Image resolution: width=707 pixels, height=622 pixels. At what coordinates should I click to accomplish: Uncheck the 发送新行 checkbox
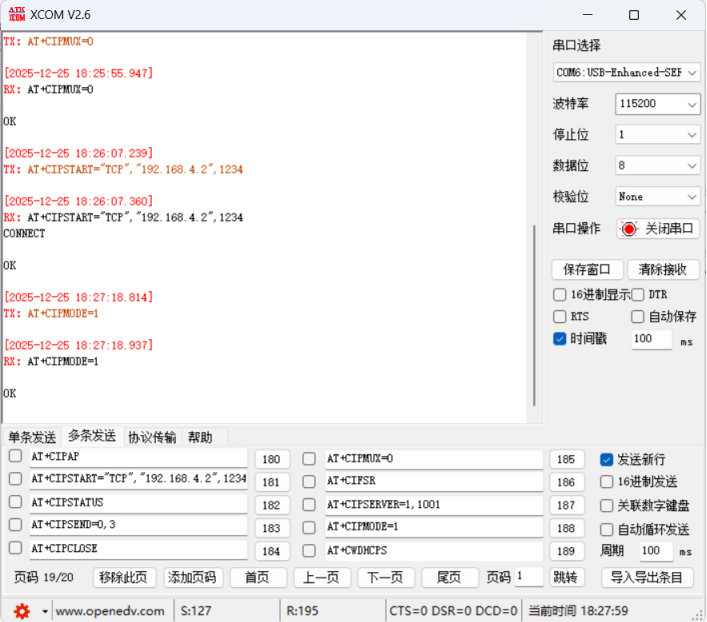606,460
